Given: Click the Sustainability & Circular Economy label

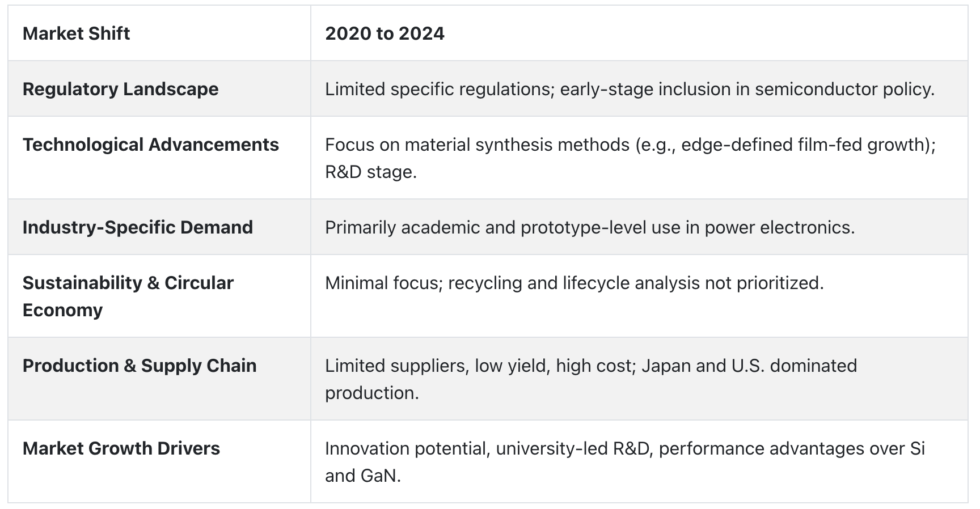Looking at the screenshot, I should pos(128,296).
